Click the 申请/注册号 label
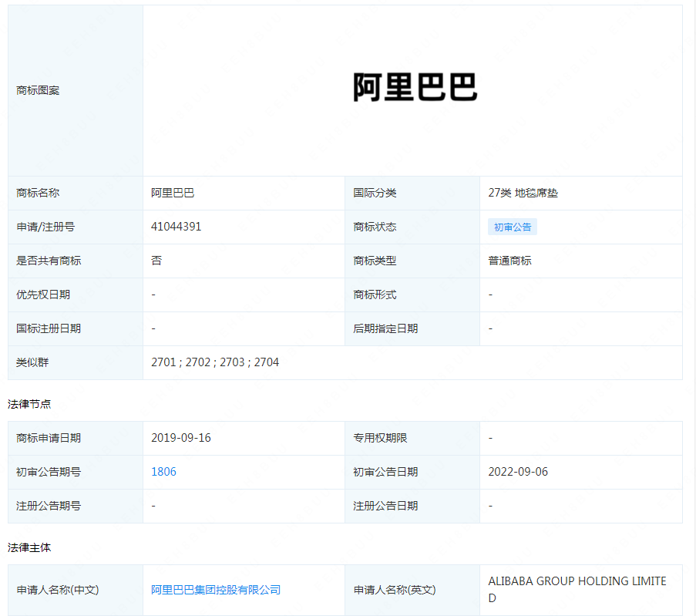 point(45,227)
